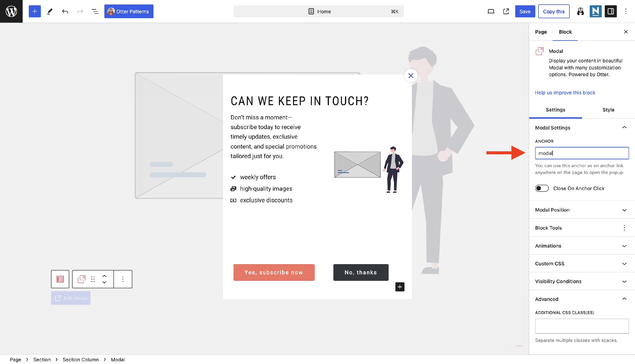The height and width of the screenshot is (364, 635).
Task: Click the undo arrow icon
Action: pos(65,11)
